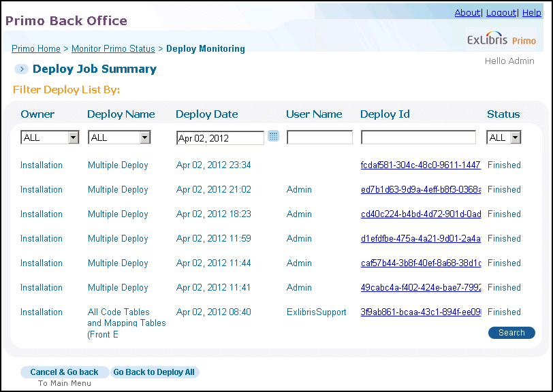The width and height of the screenshot is (553, 392).
Task: Click Multiple Deploy in the 18:23 row
Action: [x=118, y=214]
